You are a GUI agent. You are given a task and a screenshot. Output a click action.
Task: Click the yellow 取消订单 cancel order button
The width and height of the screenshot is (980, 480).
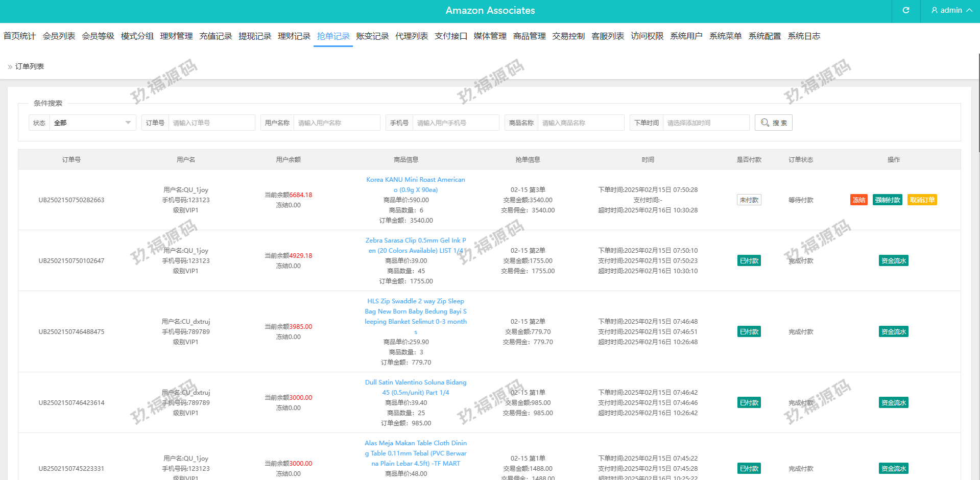coord(922,200)
